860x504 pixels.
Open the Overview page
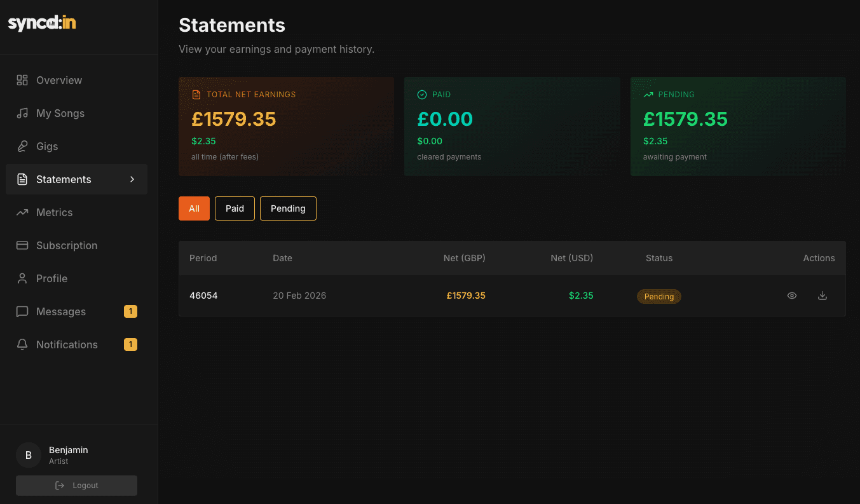(x=76, y=80)
